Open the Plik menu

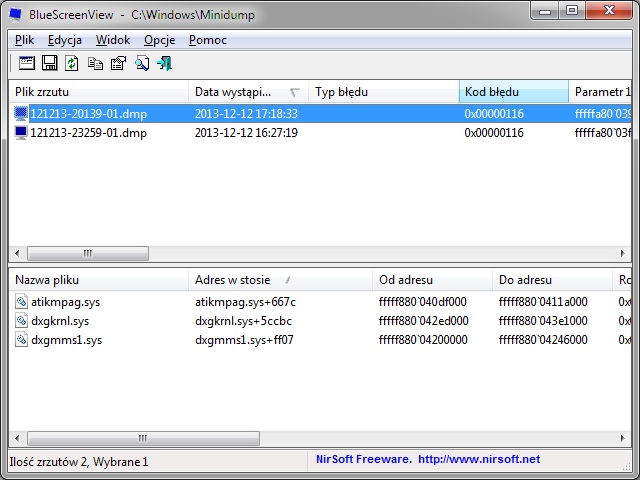click(x=24, y=40)
